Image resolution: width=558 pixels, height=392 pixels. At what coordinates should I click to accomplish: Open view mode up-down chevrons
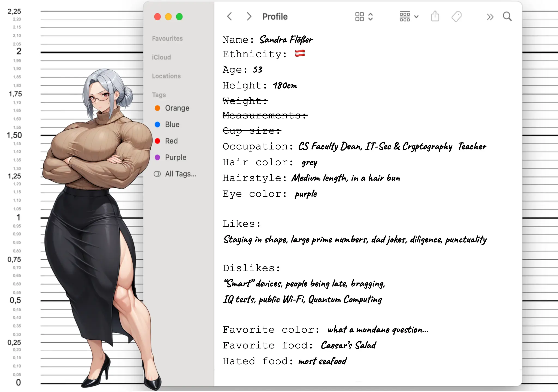coord(371,17)
